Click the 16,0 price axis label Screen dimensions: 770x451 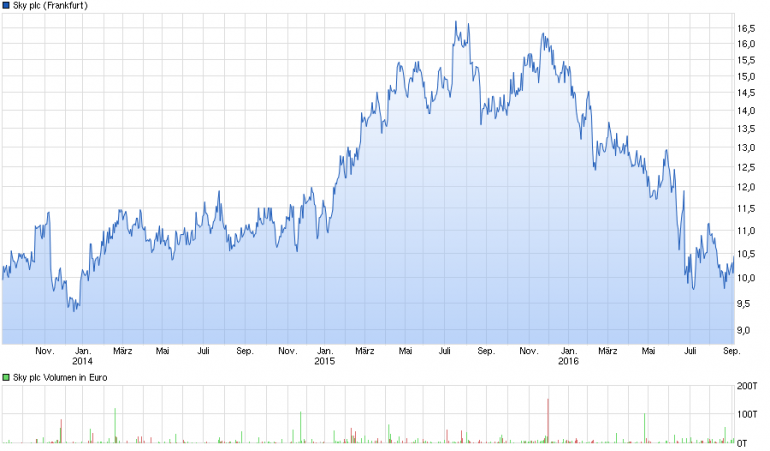746,44
